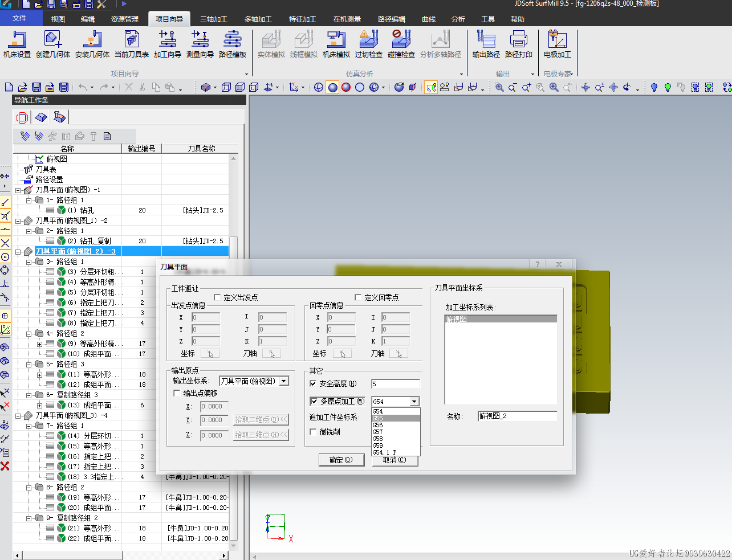Click the 实体模拟 solid simulation icon

tap(271, 44)
